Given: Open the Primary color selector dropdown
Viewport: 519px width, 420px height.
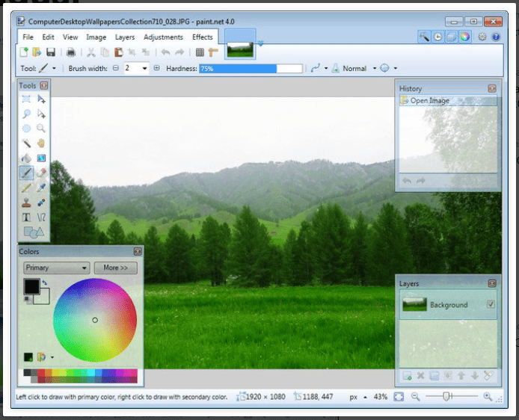Looking at the screenshot, I should pyautogui.click(x=56, y=268).
